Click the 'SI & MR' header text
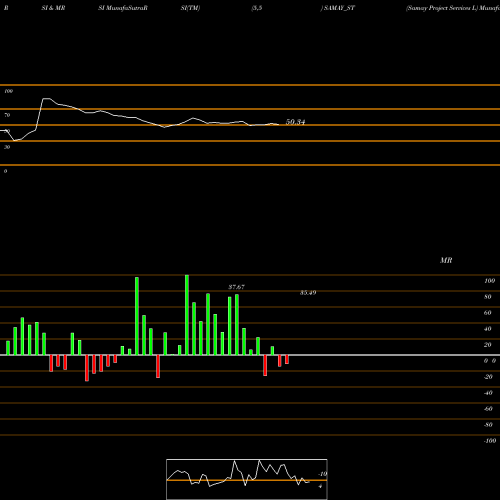The width and height of the screenshot is (500, 500). coord(53,8)
